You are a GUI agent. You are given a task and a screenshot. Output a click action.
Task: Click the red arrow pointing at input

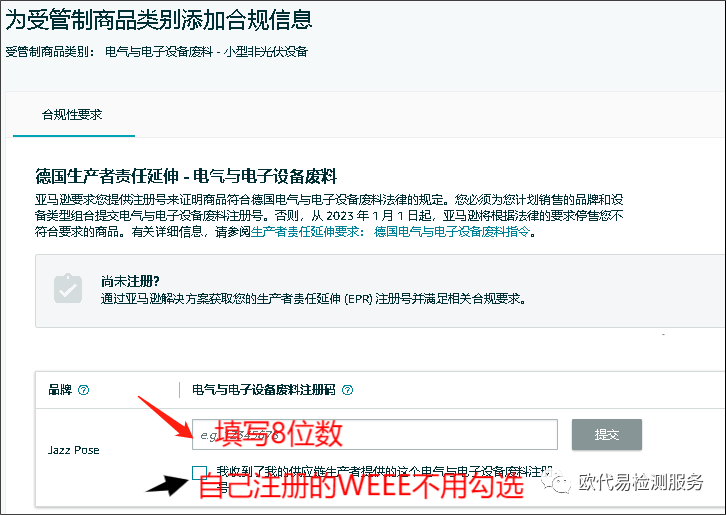pos(165,417)
